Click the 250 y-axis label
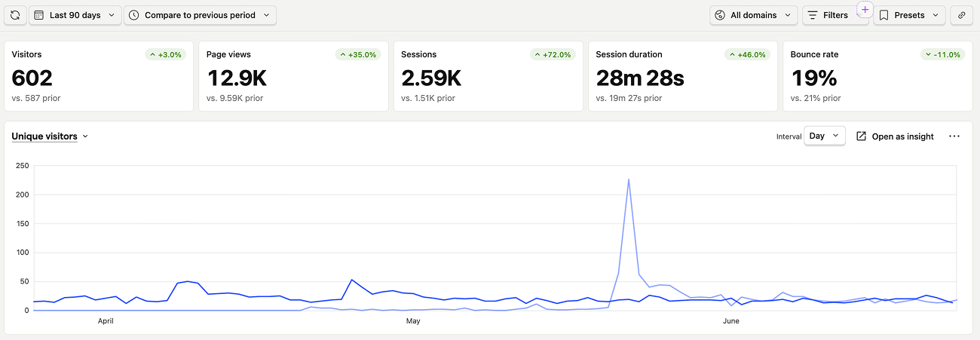The height and width of the screenshot is (340, 980). [22, 166]
